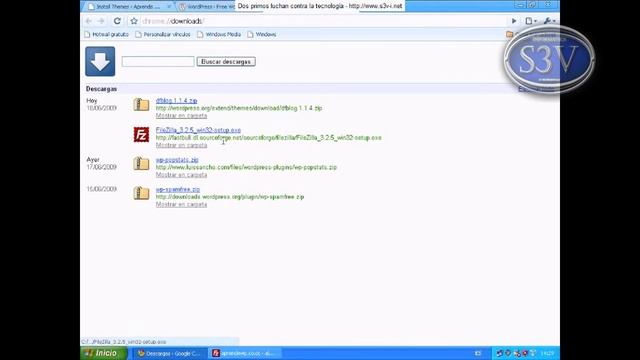The width and height of the screenshot is (640, 360).
Task: Click the browser forward arrow
Action: pos(102,21)
